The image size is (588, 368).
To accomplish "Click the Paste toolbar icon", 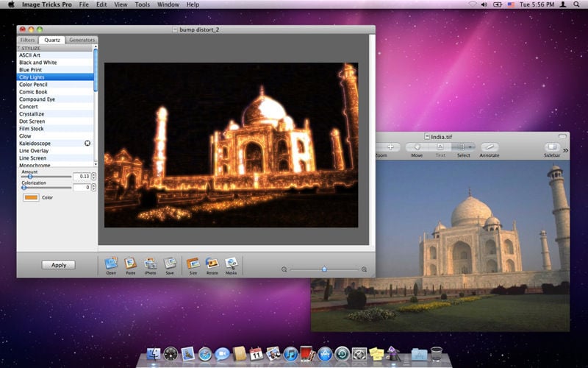I will [131, 263].
